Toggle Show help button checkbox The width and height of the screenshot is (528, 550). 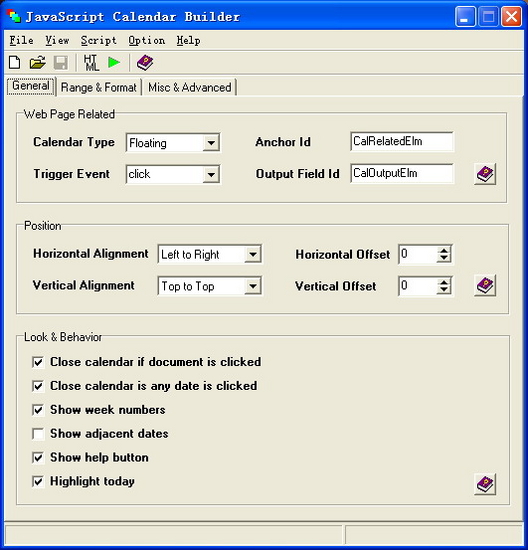point(38,457)
